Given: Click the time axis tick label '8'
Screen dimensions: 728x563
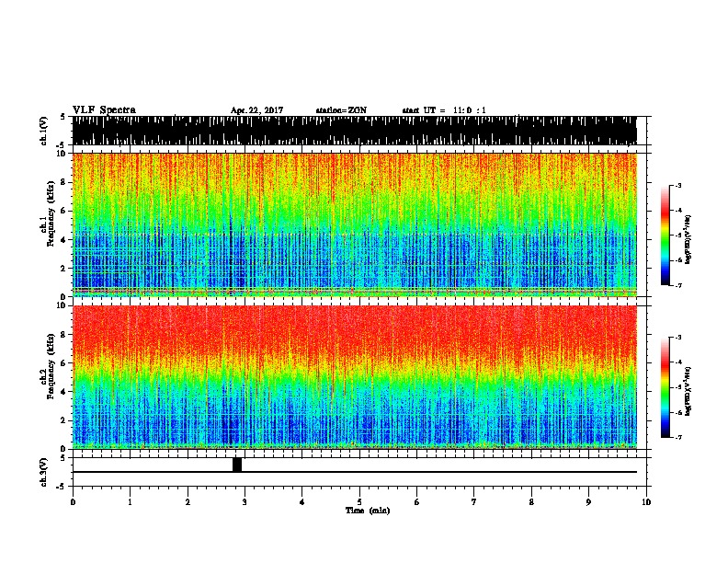Looking at the screenshot, I should click(x=531, y=502).
